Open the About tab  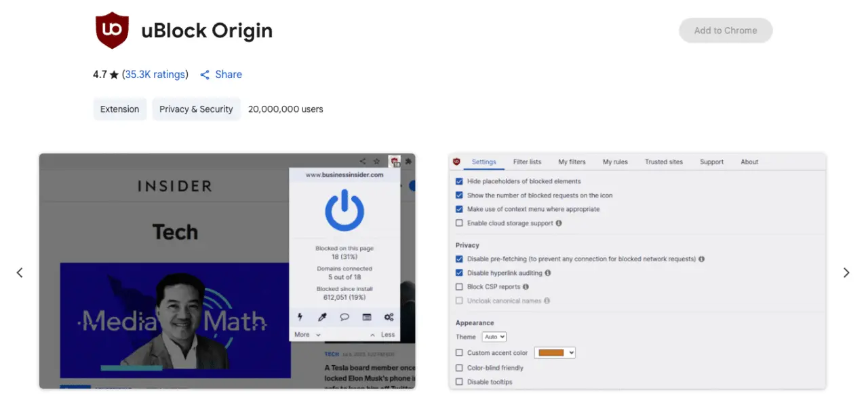(x=749, y=162)
